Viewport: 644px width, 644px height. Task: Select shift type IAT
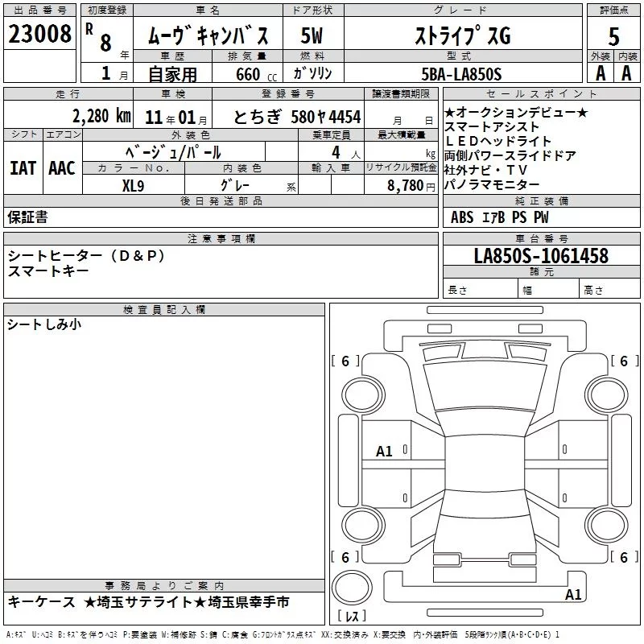(x=23, y=168)
